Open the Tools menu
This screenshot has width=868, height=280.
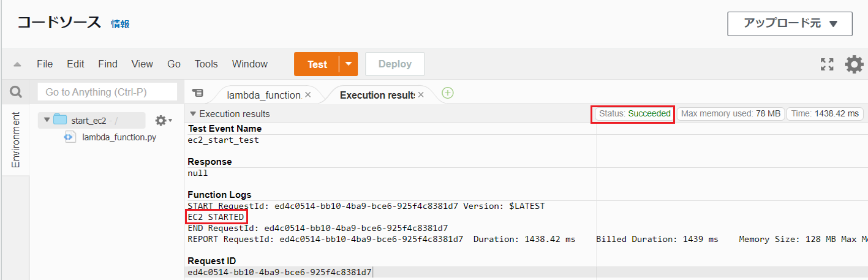coord(206,64)
